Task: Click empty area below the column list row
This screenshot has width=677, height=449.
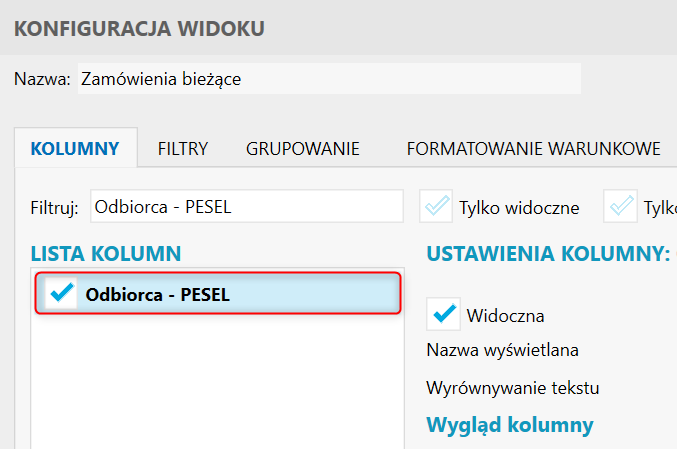Action: point(217,380)
